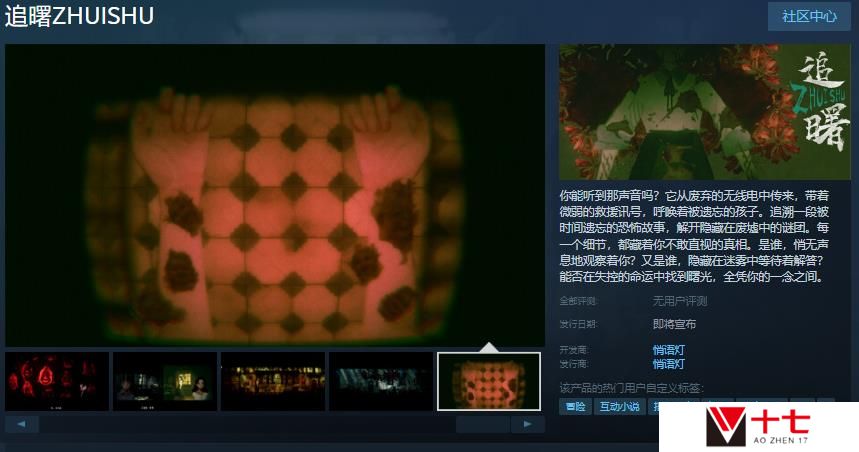
Task: Click the 全部评测 label
Action: (x=579, y=301)
